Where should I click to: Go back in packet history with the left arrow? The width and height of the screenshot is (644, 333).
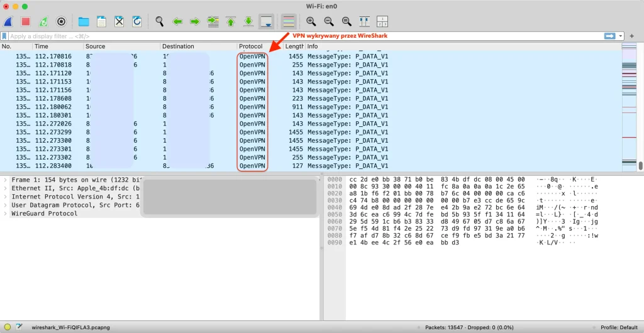pos(177,21)
